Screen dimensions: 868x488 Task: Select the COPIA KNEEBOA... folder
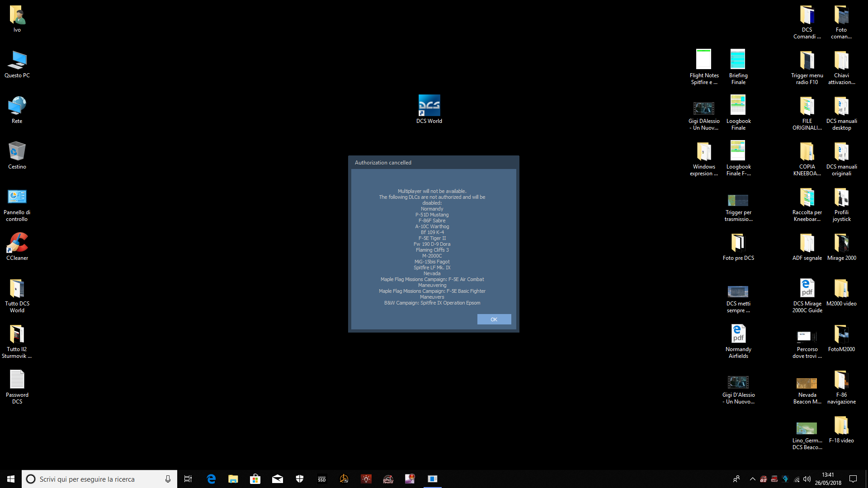pyautogui.click(x=807, y=159)
